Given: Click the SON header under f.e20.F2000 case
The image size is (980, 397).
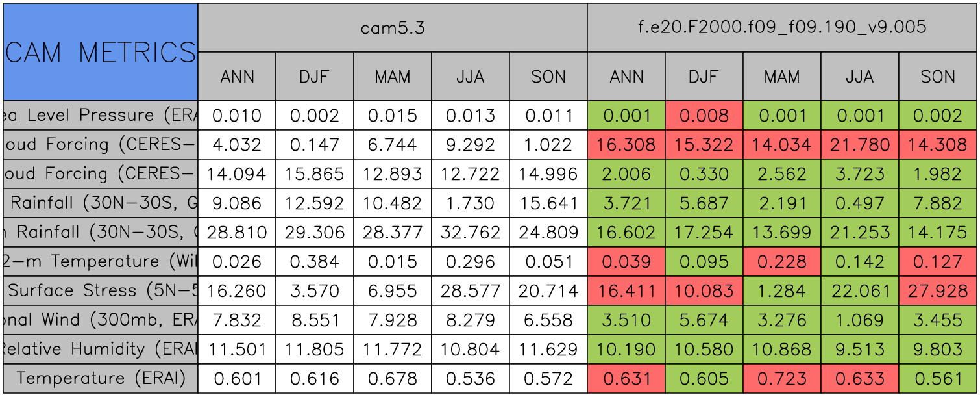Looking at the screenshot, I should (938, 77).
